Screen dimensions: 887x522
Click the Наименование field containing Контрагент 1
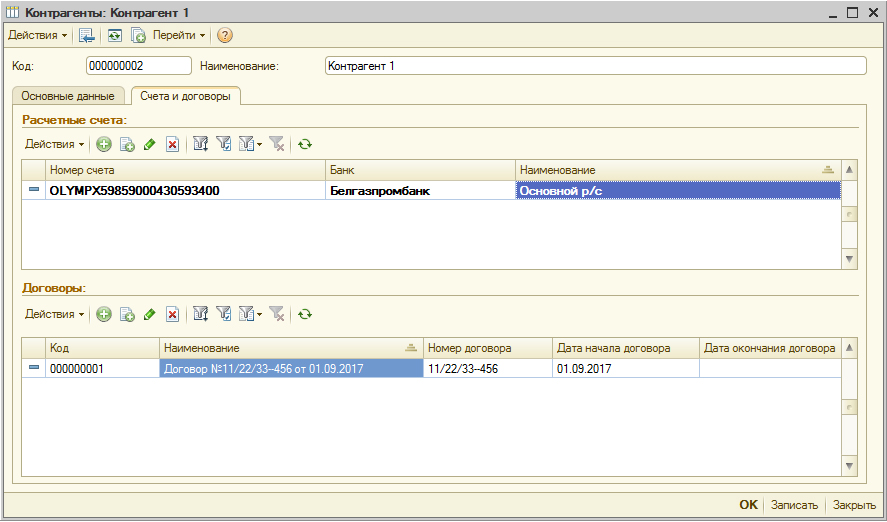tap(595, 65)
